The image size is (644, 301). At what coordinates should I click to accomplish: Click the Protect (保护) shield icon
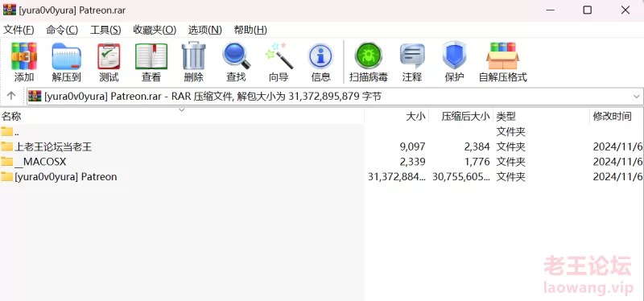click(454, 56)
